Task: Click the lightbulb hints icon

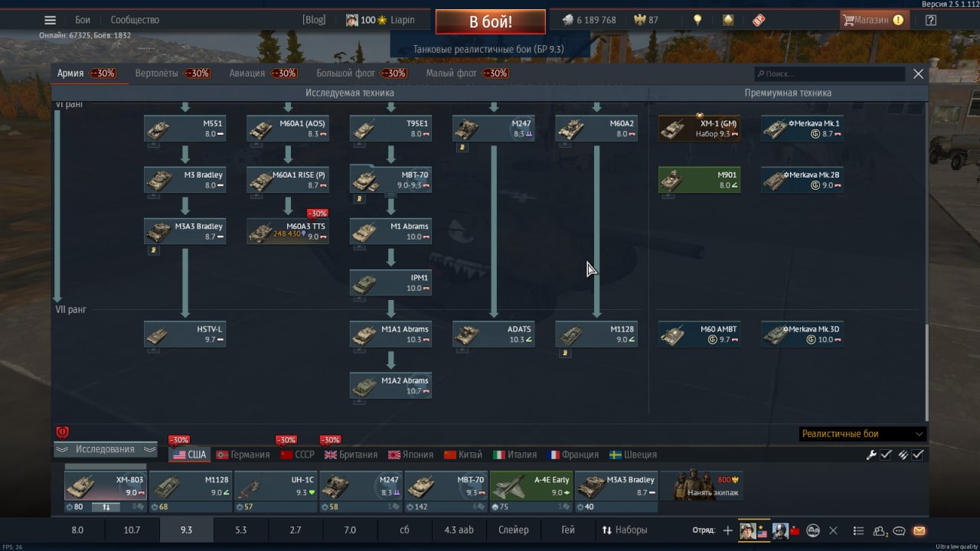Action: point(697,21)
